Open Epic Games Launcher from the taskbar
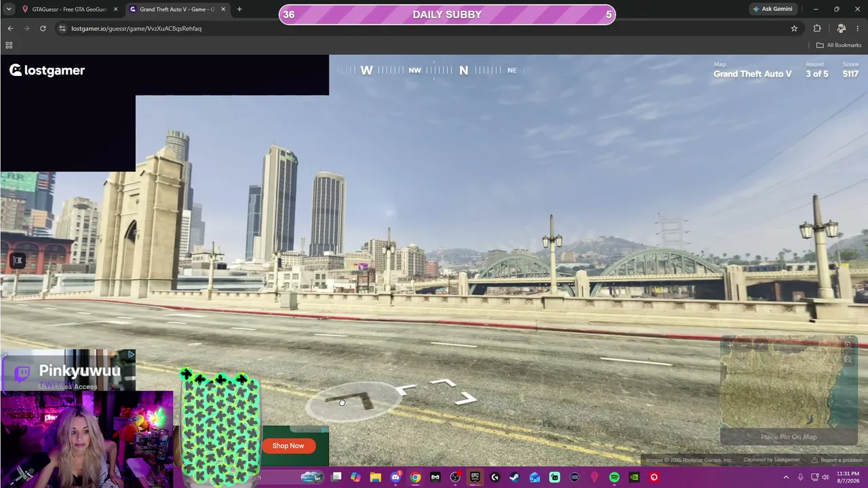The image size is (868, 488). (475, 477)
